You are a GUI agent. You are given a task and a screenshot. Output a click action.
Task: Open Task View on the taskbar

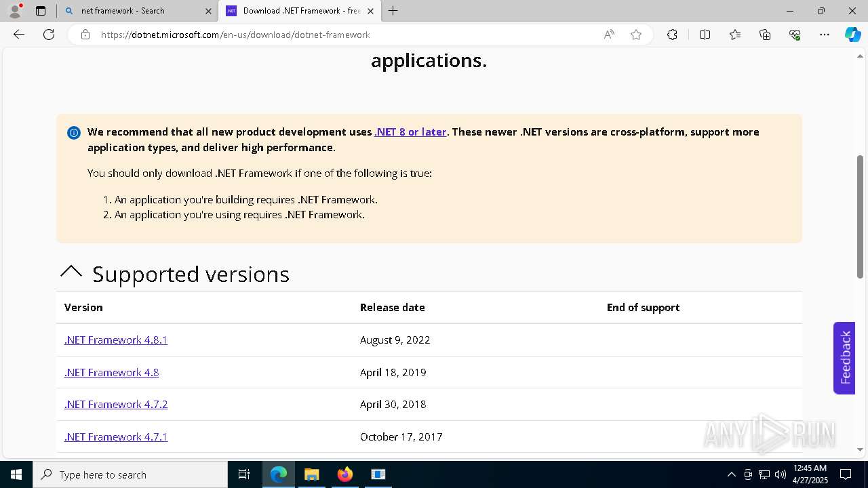click(x=244, y=474)
